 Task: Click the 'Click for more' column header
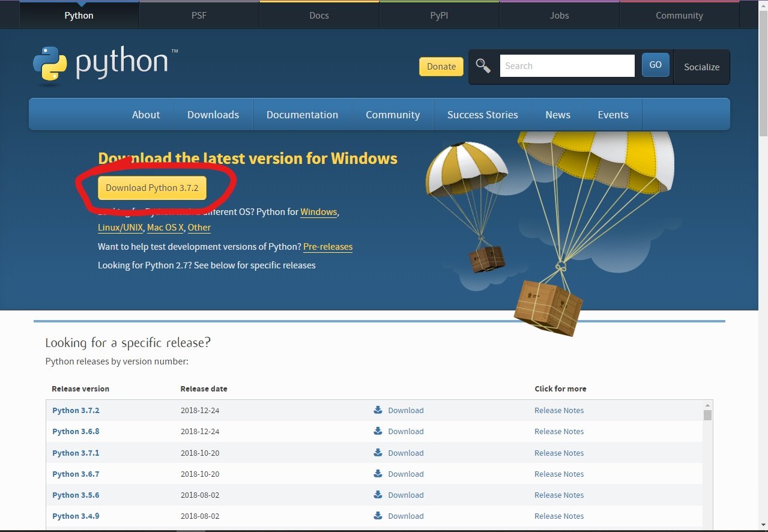click(x=560, y=388)
